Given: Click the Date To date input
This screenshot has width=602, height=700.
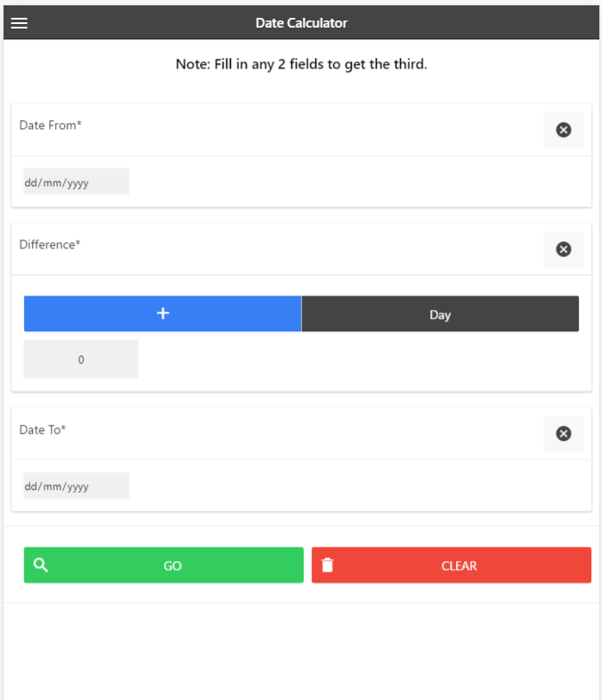Looking at the screenshot, I should [x=77, y=486].
